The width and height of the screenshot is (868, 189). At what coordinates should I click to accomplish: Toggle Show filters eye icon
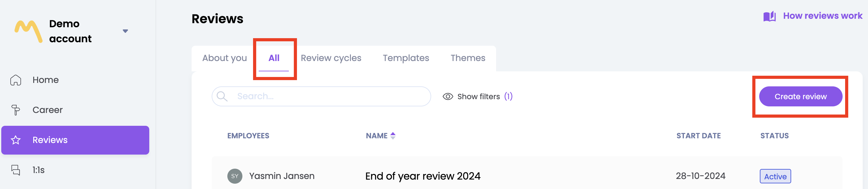point(447,96)
